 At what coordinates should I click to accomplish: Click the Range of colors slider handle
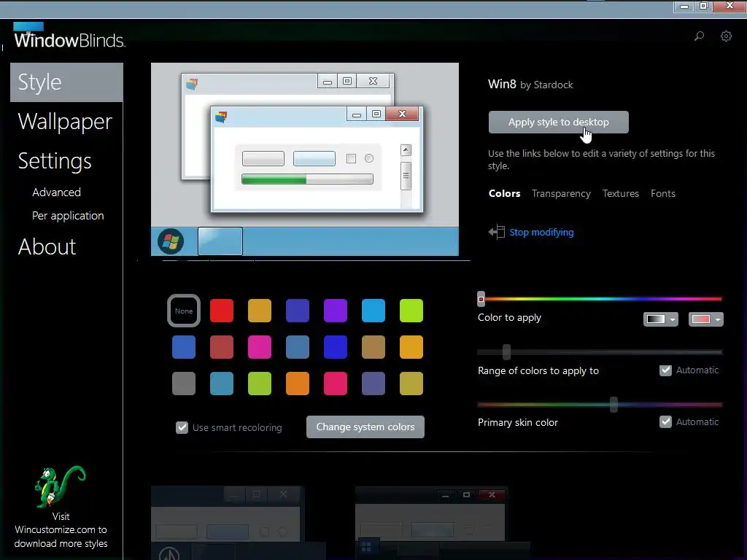pyautogui.click(x=506, y=352)
